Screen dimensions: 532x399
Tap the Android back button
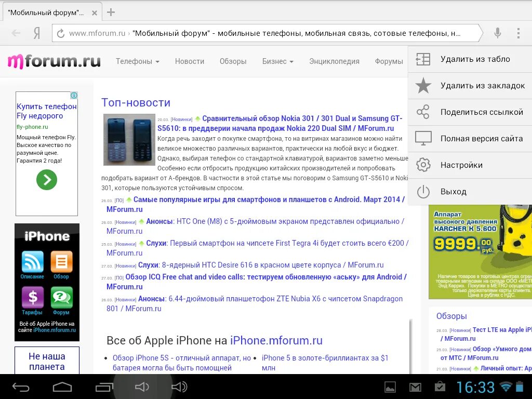(x=21, y=387)
